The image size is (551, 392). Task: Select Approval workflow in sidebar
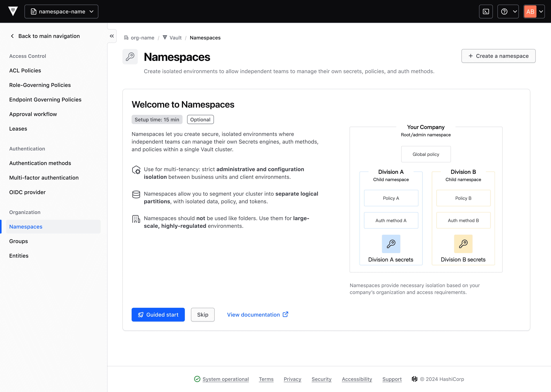(33, 114)
